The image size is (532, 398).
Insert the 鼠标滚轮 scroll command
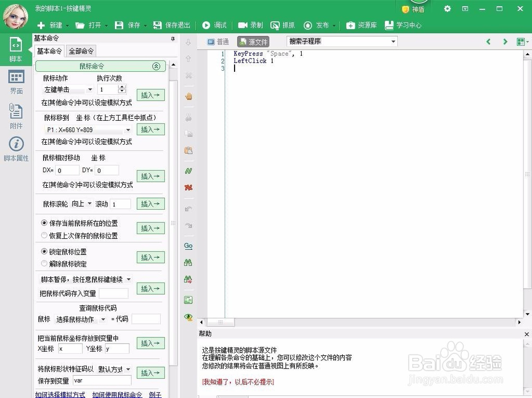click(x=151, y=204)
